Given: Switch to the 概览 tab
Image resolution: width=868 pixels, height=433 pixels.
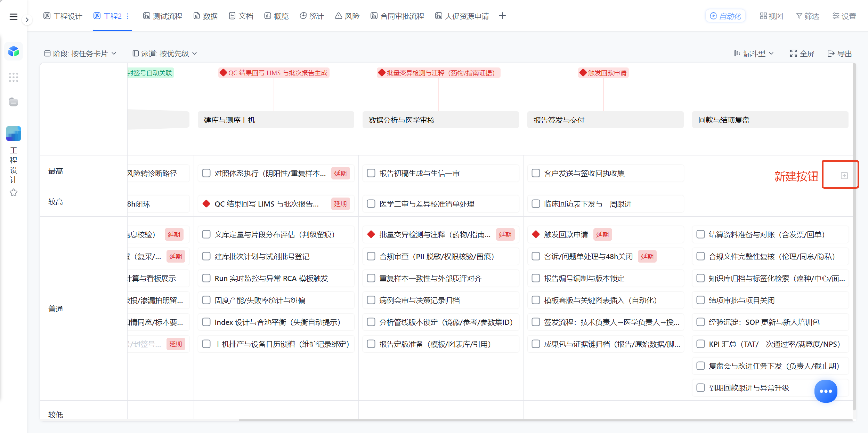Looking at the screenshot, I should click(x=277, y=16).
